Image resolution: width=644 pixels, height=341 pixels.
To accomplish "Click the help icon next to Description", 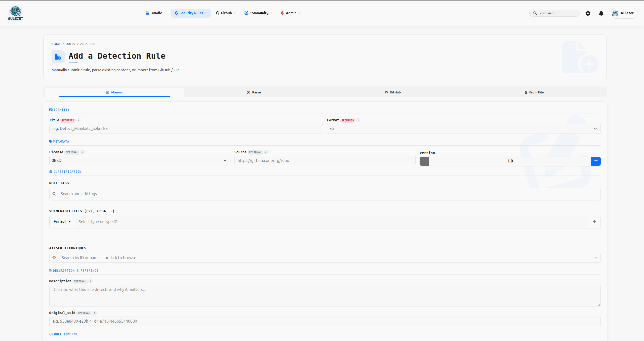I will click(x=91, y=281).
